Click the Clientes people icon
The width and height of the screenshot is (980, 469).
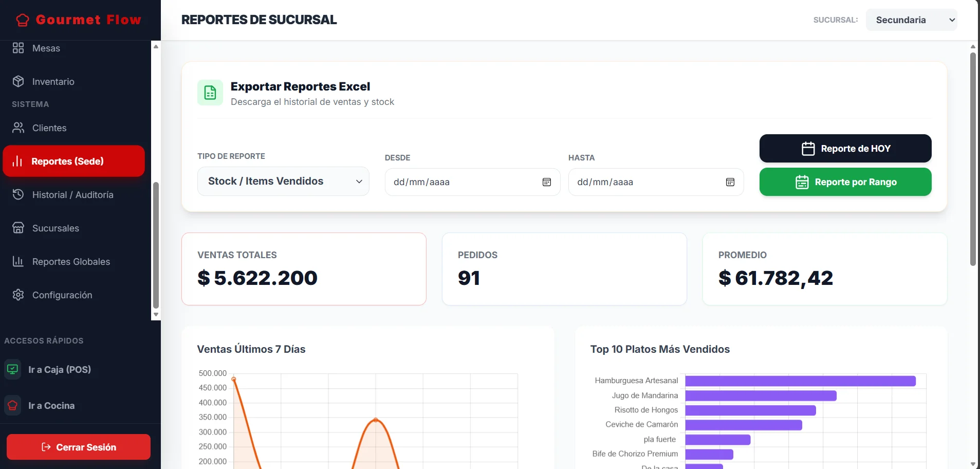[x=19, y=128]
